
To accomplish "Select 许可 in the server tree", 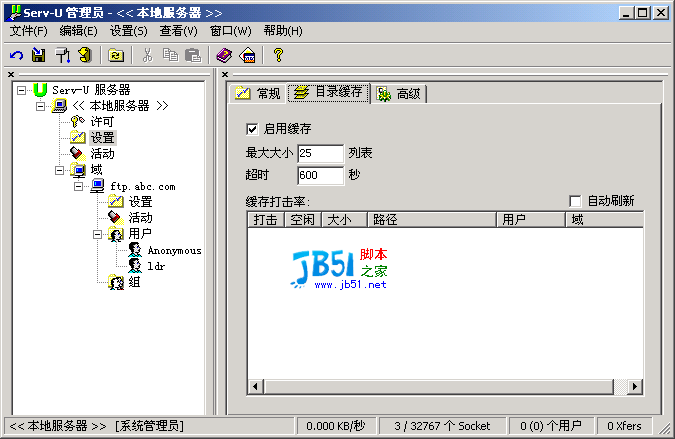I will [102, 122].
